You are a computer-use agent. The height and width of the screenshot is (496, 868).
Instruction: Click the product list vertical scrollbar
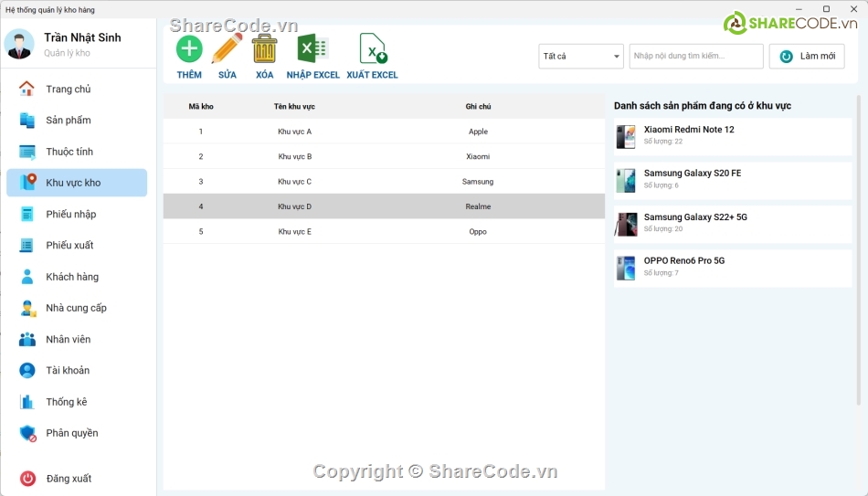[858, 247]
